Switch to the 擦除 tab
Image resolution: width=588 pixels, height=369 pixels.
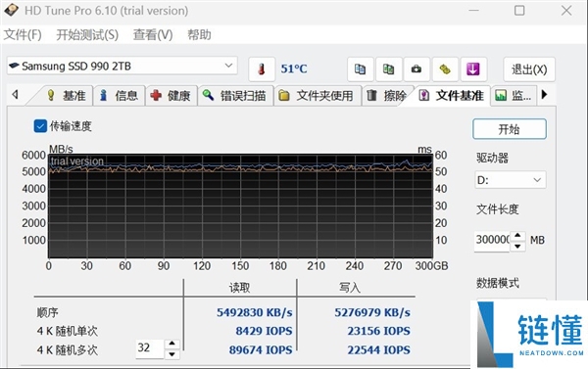pyautogui.click(x=386, y=96)
